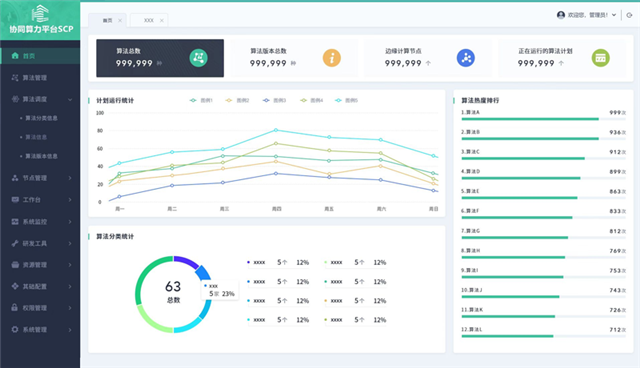Expand the 权限管理 menu chevron
Image resolution: width=640 pixels, height=368 pixels.
[x=70, y=308]
